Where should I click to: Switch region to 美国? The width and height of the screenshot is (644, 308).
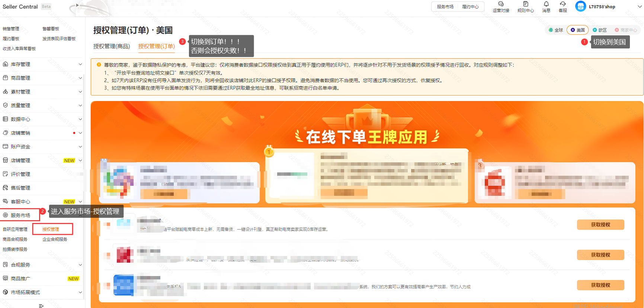click(x=577, y=30)
